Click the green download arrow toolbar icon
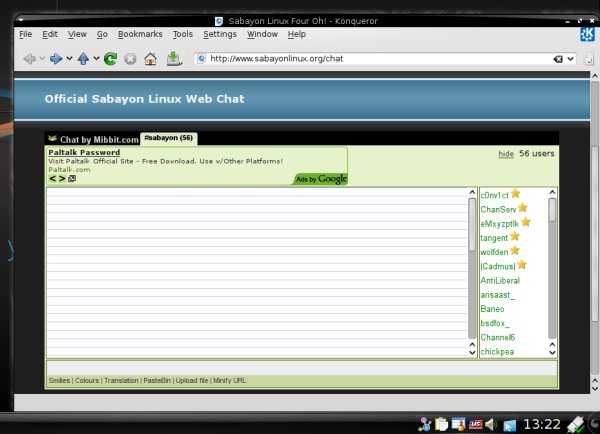The height and width of the screenshot is (434, 600). click(174, 59)
